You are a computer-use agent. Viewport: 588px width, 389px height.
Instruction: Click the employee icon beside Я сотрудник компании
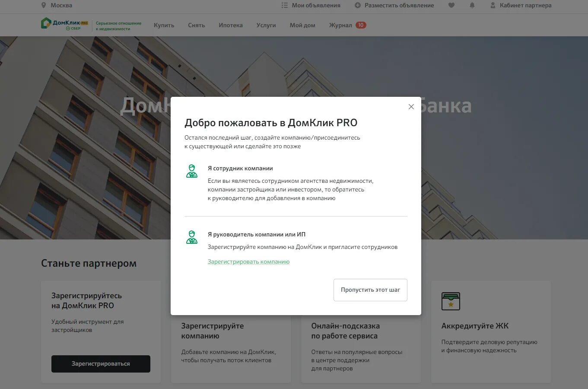192,171
